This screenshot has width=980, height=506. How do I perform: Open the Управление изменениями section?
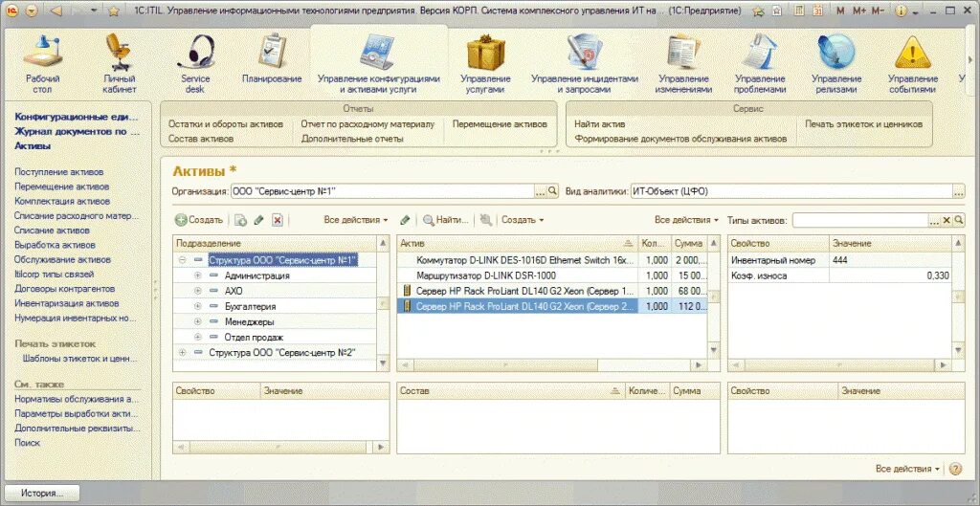pyautogui.click(x=683, y=64)
